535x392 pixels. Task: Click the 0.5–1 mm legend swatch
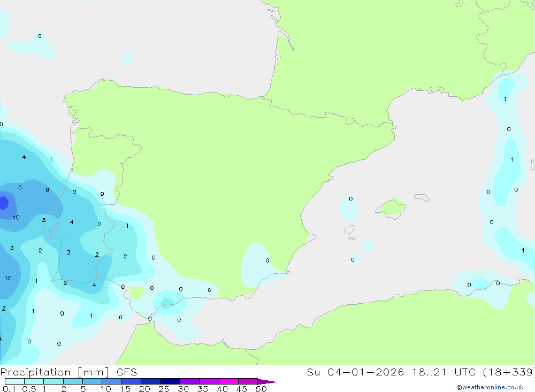click(x=34, y=381)
